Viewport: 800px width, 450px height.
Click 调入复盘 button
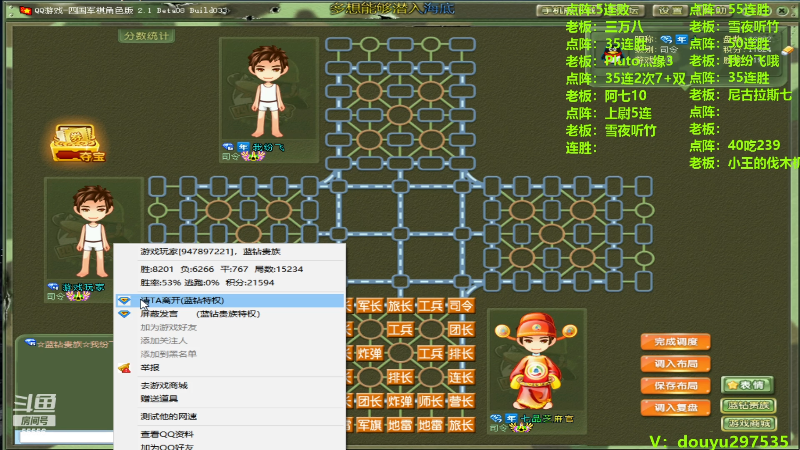676,408
